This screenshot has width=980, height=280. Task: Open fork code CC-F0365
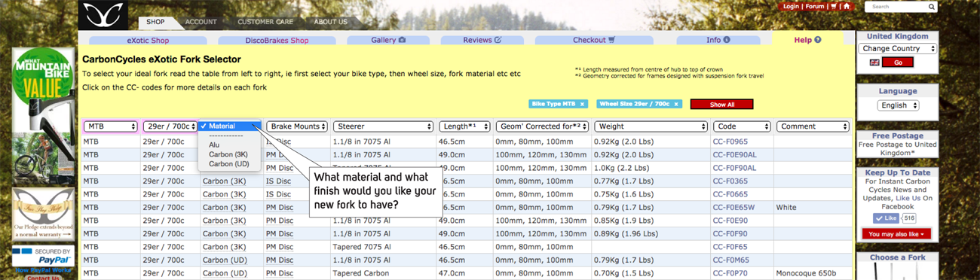click(730, 181)
